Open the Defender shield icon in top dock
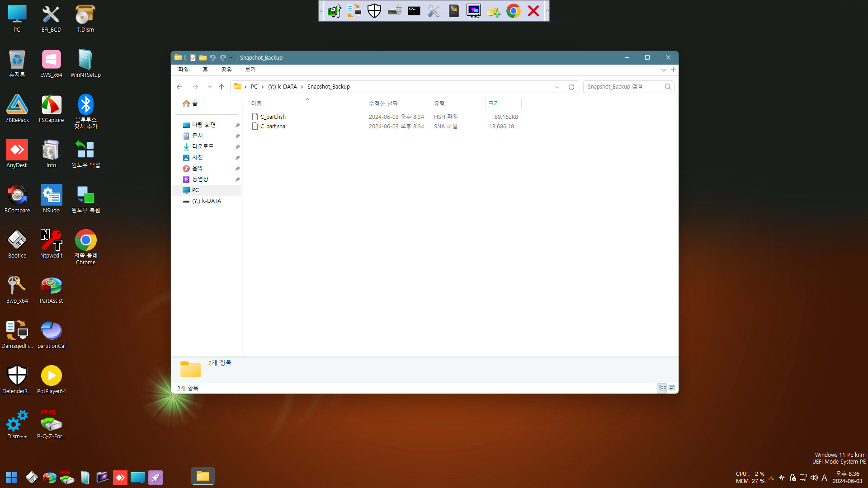 click(x=374, y=11)
